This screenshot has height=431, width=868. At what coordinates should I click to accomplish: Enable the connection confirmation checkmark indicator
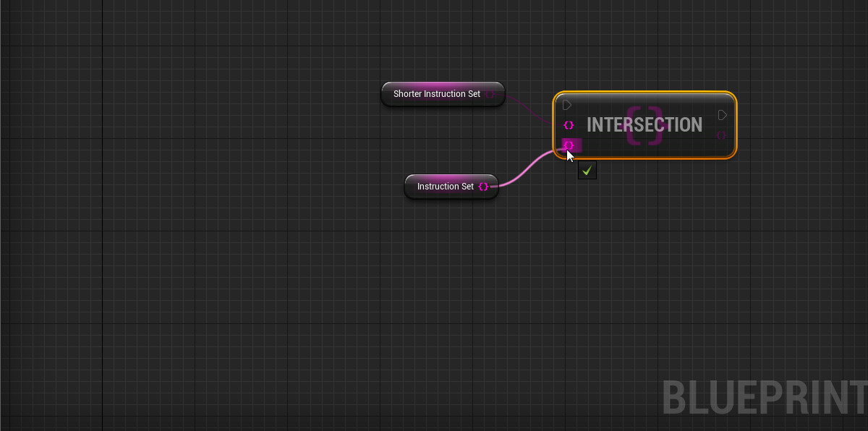tap(587, 171)
